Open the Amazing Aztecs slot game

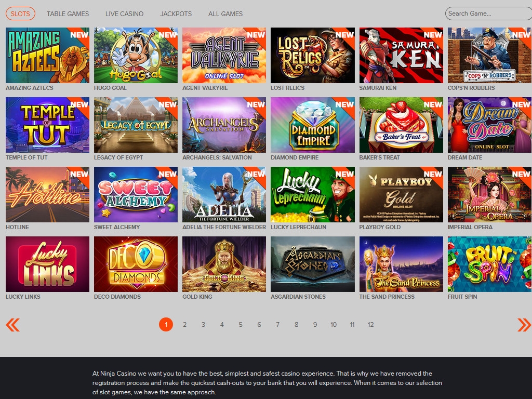tap(47, 55)
